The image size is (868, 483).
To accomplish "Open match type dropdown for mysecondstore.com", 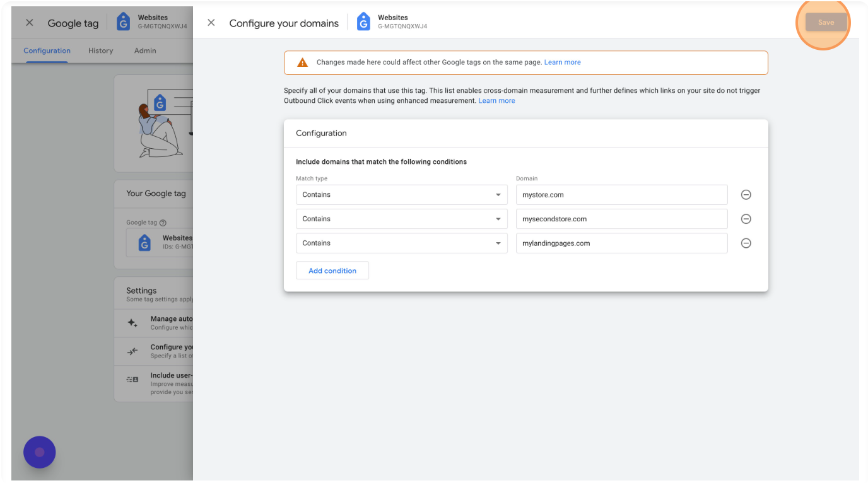I will point(401,219).
